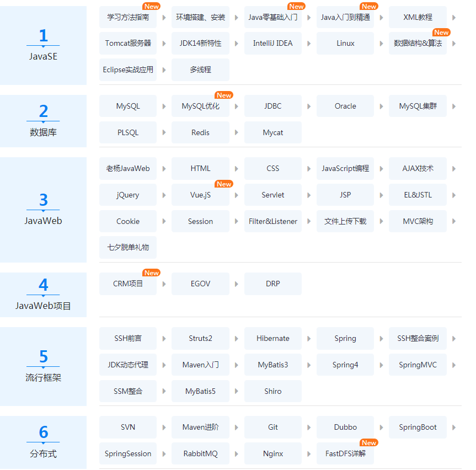Open the 七夕脱单礼物 course
The width and height of the screenshot is (476, 470).
(128, 248)
